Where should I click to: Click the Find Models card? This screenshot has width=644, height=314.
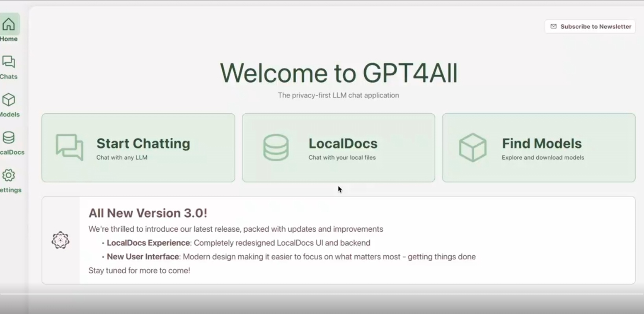(x=539, y=148)
